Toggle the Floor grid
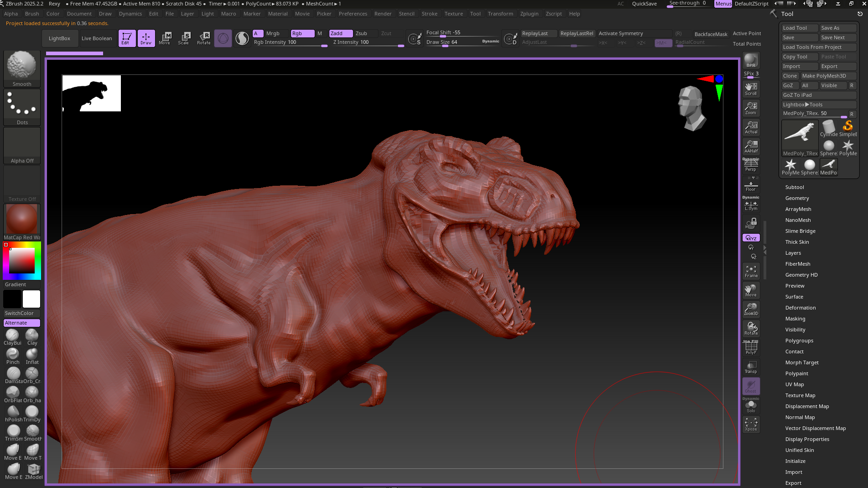The image size is (868, 488). pos(751,184)
